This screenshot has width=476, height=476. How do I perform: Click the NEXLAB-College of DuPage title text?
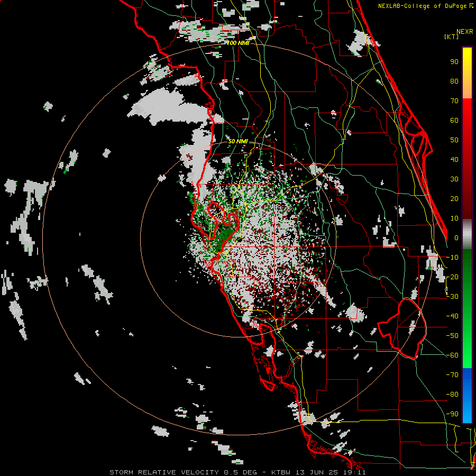pos(425,6)
